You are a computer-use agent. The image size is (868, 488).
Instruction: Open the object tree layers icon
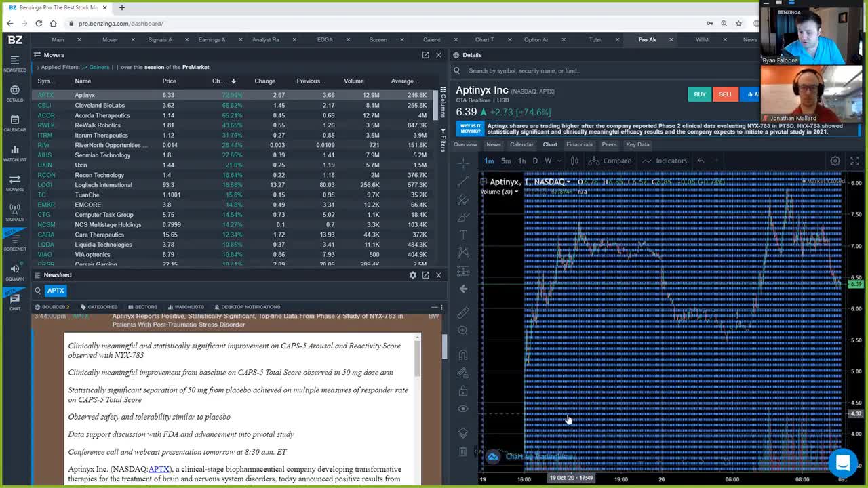(x=463, y=433)
